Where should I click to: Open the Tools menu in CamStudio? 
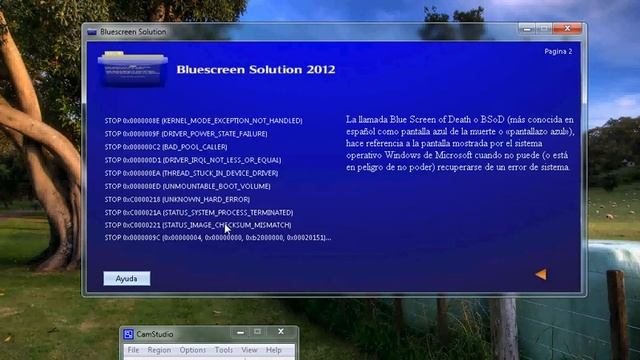224,350
